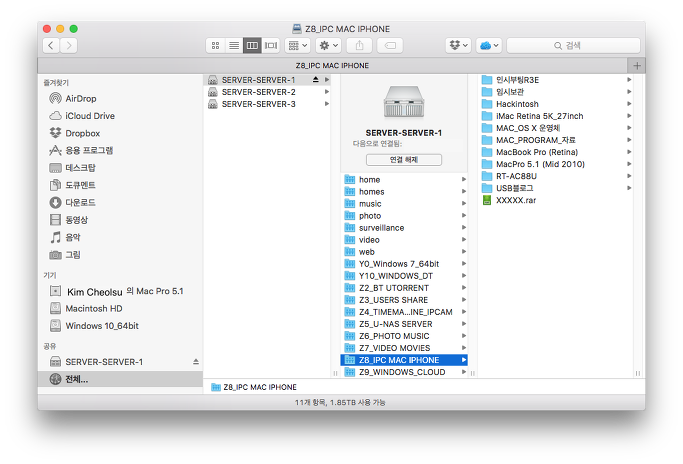Screen dimensions: 683x464
Task: Open the MacBook Pro (Retina) folder
Action: coord(556,152)
